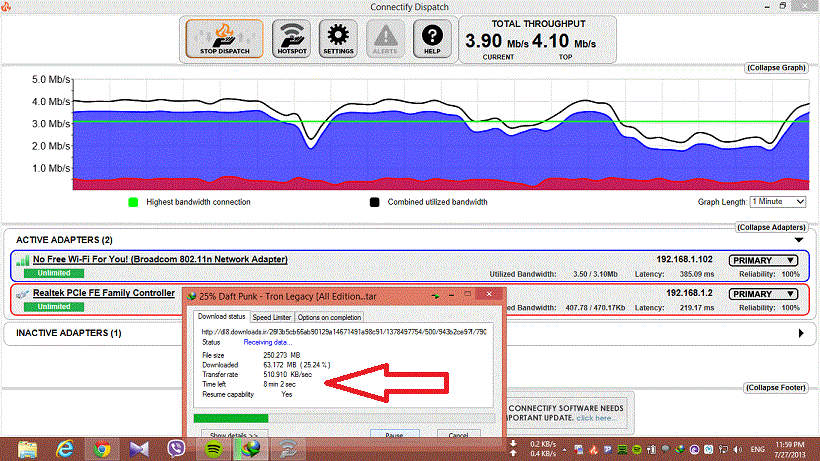This screenshot has width=820, height=461.
Task: Click the volume speaker icon in tray
Action: point(738,450)
